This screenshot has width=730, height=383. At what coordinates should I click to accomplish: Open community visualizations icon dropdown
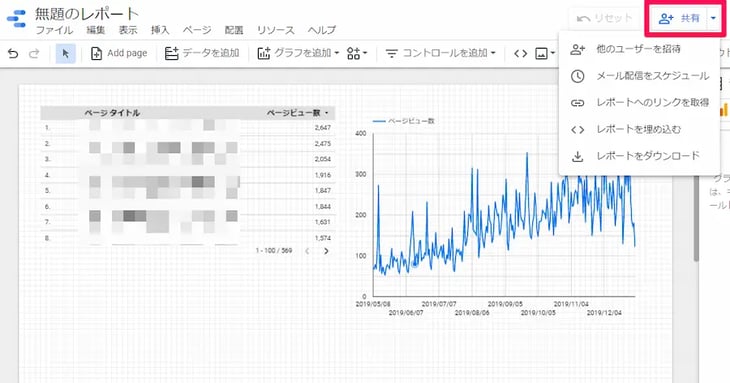click(357, 54)
